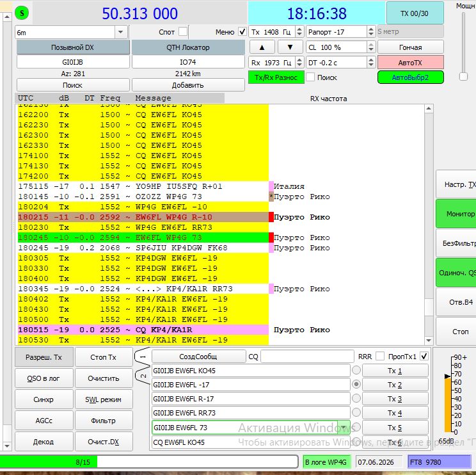Click the Очистить button
Image resolution: width=476 pixels, height=475 pixels.
[x=104, y=378]
